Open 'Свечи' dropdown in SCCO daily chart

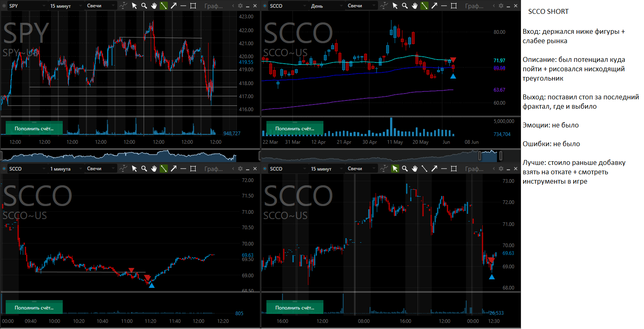pyautogui.click(x=361, y=6)
